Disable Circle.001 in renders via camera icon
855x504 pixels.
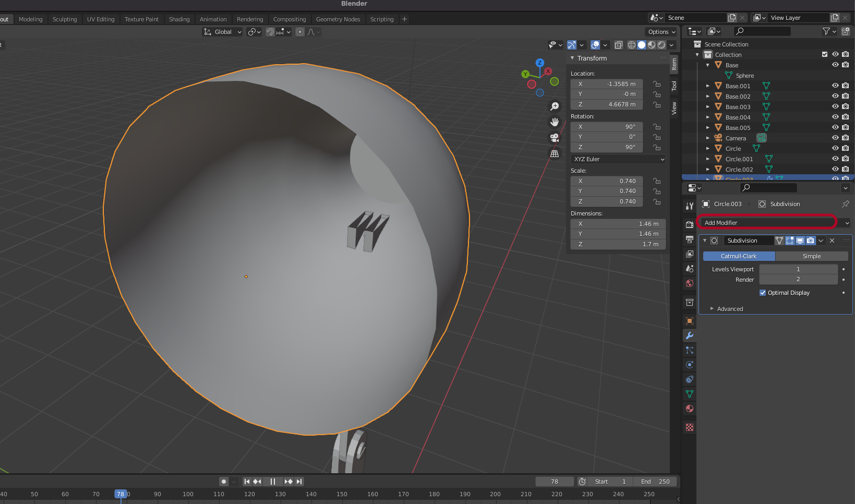[x=846, y=159]
